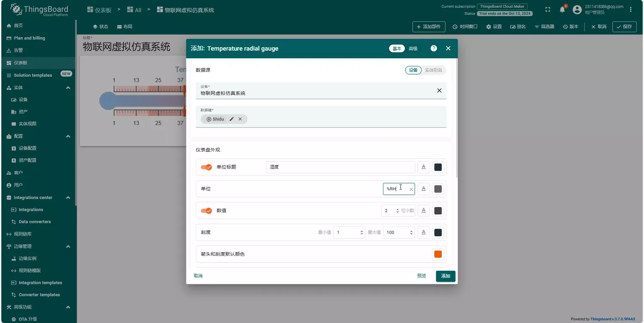Collapse the 边缘管理 sidebar section
644x323 pixels.
coord(68,247)
